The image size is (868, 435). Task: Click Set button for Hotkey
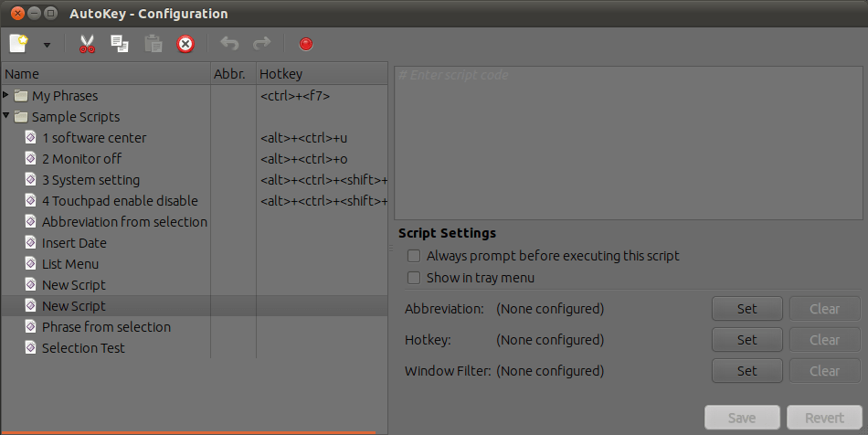click(746, 340)
